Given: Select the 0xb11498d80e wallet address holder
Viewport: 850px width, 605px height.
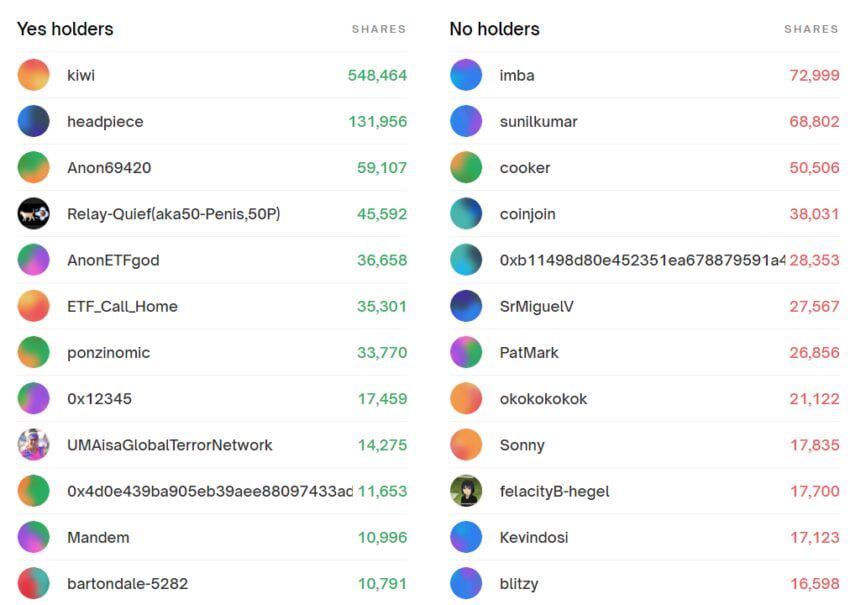Looking at the screenshot, I should pos(641,260).
